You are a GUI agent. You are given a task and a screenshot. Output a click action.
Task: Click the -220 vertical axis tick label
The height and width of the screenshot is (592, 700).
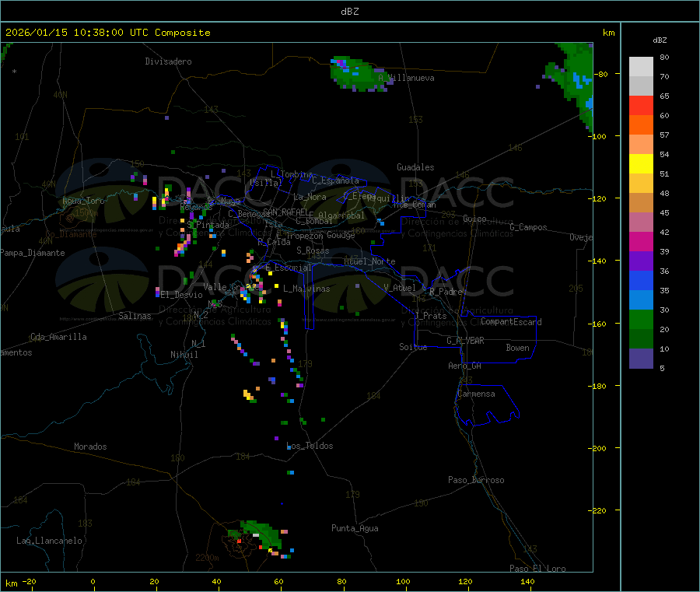tap(597, 511)
